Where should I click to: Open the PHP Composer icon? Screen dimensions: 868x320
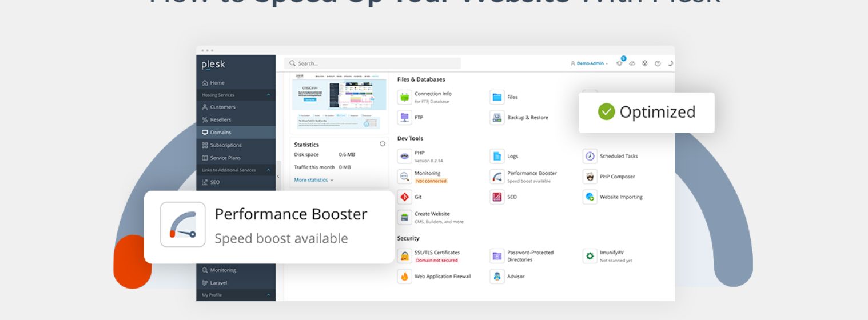coord(590,177)
